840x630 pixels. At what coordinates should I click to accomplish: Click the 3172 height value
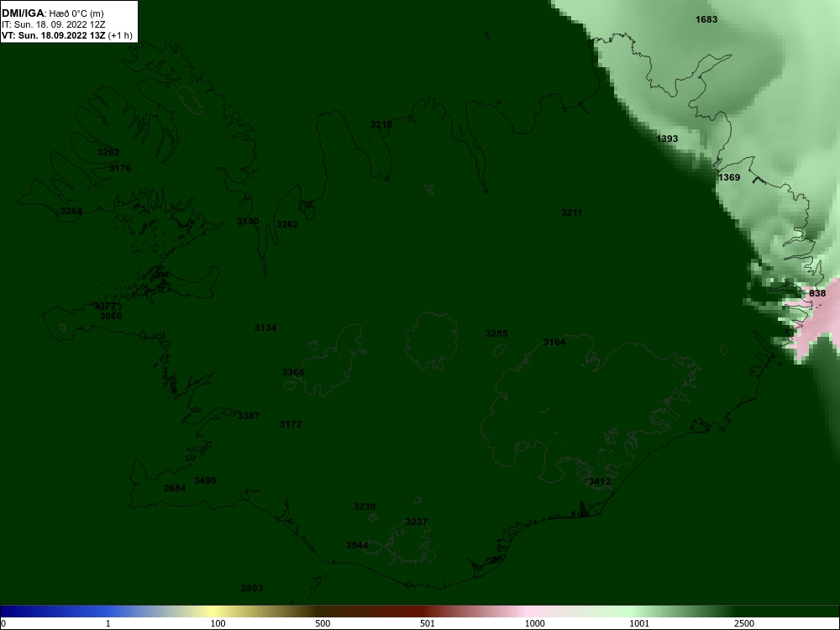coord(291,424)
